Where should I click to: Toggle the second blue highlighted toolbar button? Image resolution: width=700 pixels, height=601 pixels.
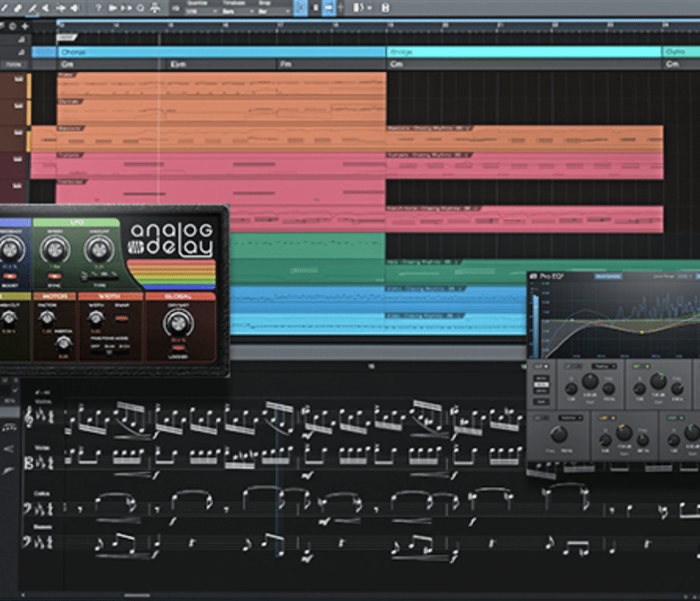point(329,7)
